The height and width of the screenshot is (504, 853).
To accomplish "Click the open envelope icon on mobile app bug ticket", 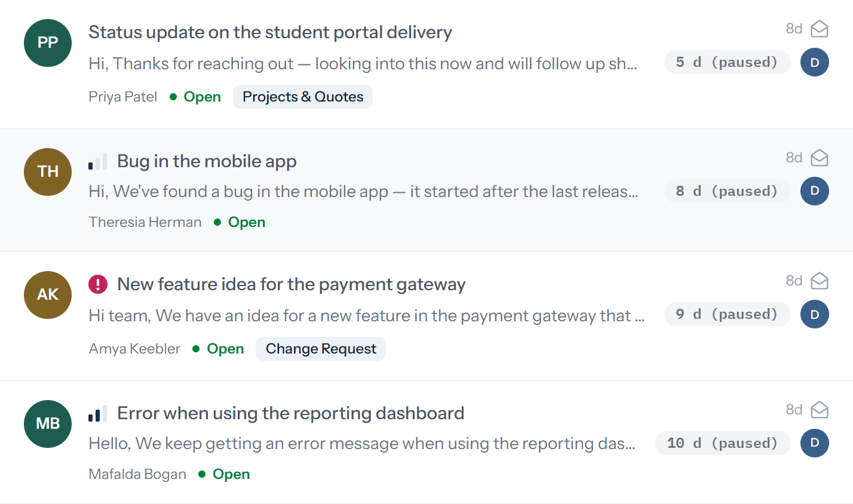I will point(820,158).
